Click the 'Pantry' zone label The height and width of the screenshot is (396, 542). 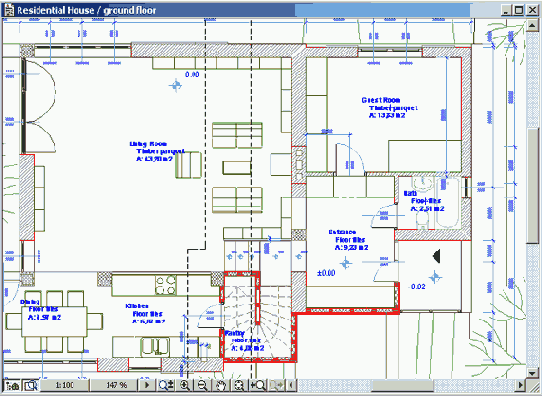234,333
